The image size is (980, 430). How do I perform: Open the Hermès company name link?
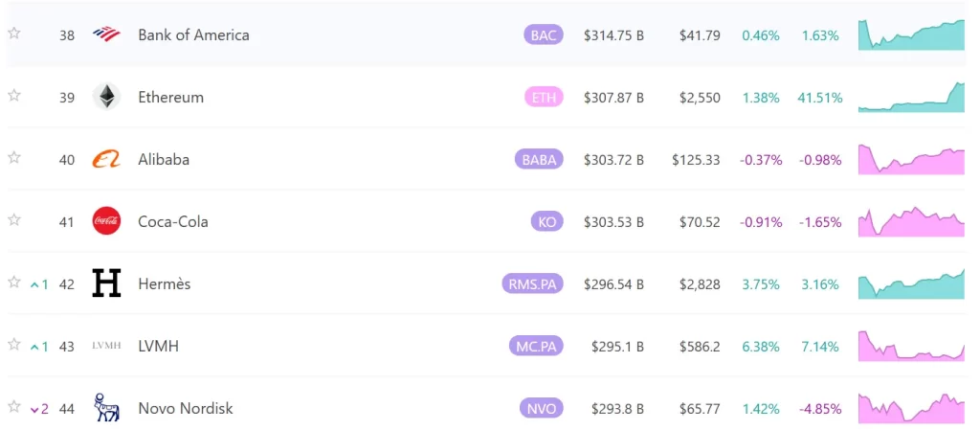point(165,283)
